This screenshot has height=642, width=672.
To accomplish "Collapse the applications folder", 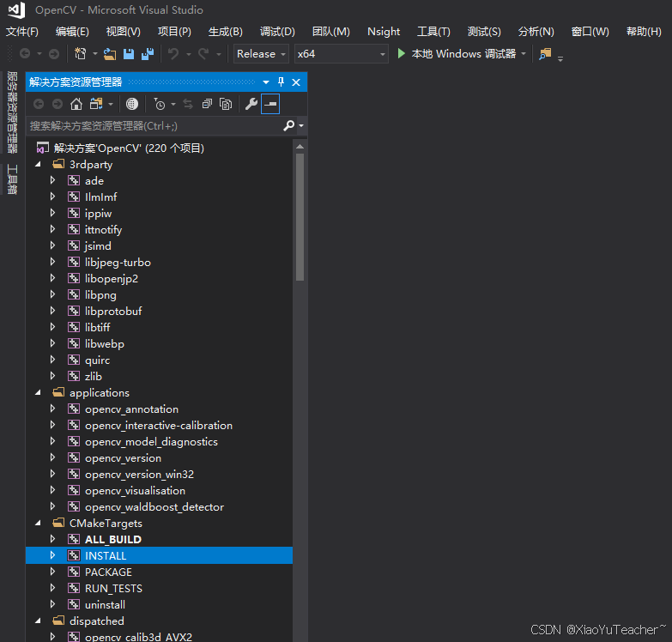I will coord(38,392).
